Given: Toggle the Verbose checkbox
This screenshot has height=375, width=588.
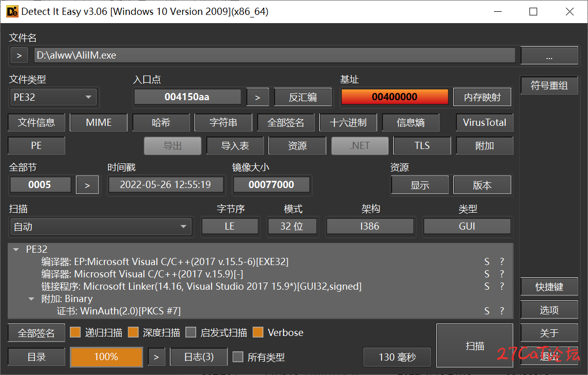Looking at the screenshot, I should [x=258, y=332].
